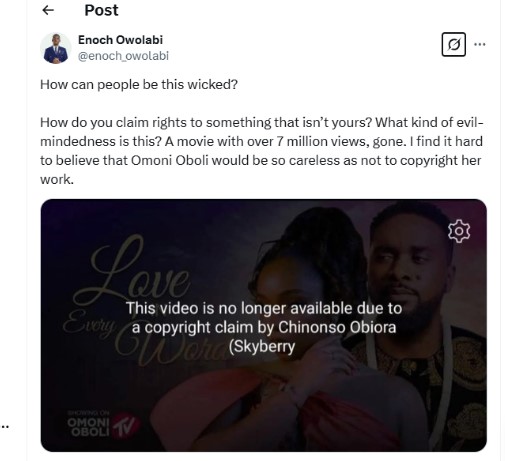Click the Post page heading
The image size is (505, 461).
pyautogui.click(x=101, y=10)
